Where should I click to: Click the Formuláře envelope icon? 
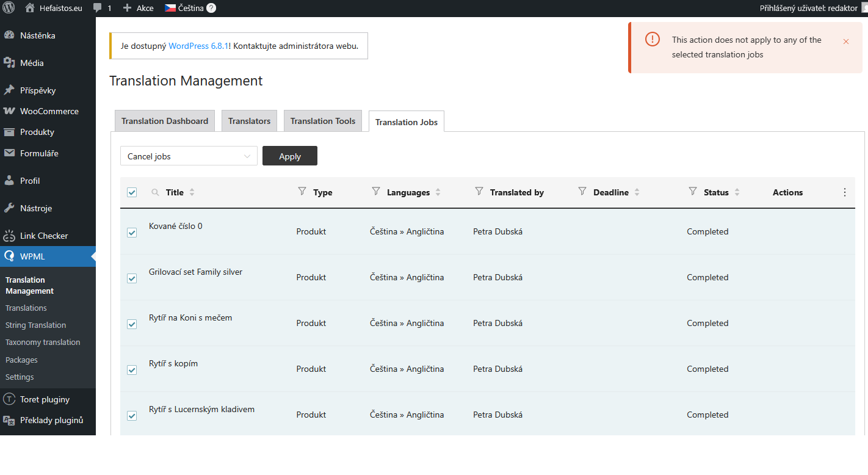pyautogui.click(x=9, y=153)
